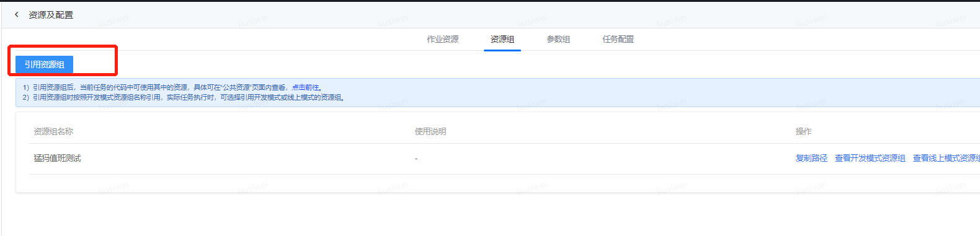Click the blue underline beneath 资源组 tab
The image size is (980, 236).
pyautogui.click(x=502, y=50)
